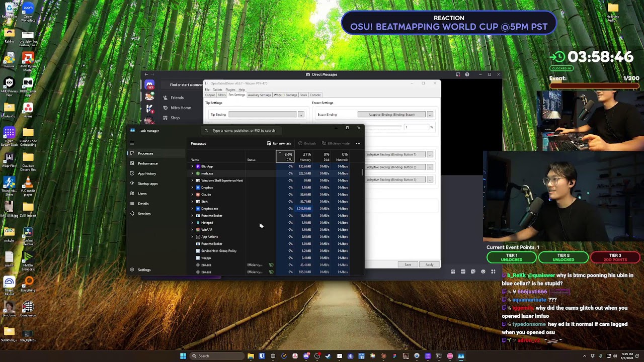Open Task Manager more options ellipsis
The width and height of the screenshot is (644, 362).
[x=358, y=143]
